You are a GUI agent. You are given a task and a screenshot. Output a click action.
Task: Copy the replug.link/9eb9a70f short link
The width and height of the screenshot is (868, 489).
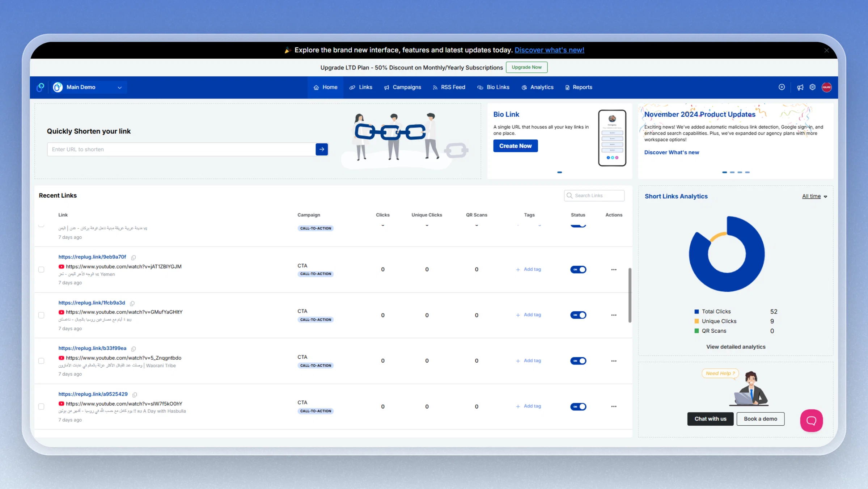[x=134, y=257]
